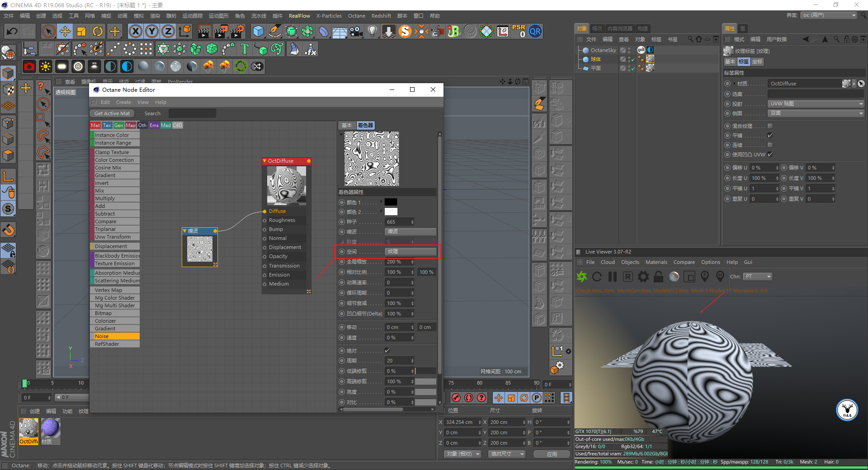The height and width of the screenshot is (470, 868).
Task: Toggle the Z axis lock icon
Action: [168, 31]
